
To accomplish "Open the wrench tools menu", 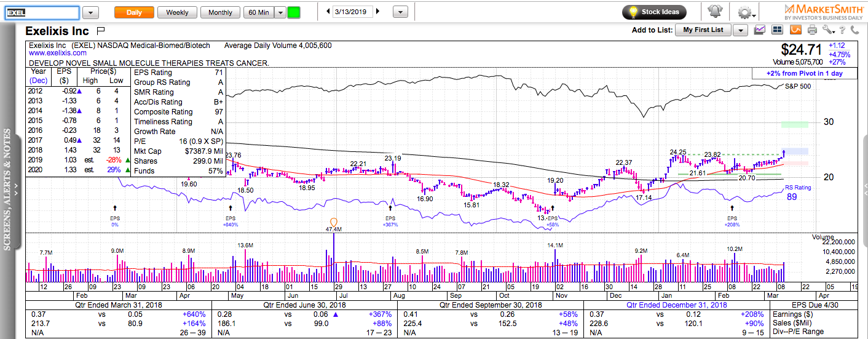I will 828,30.
